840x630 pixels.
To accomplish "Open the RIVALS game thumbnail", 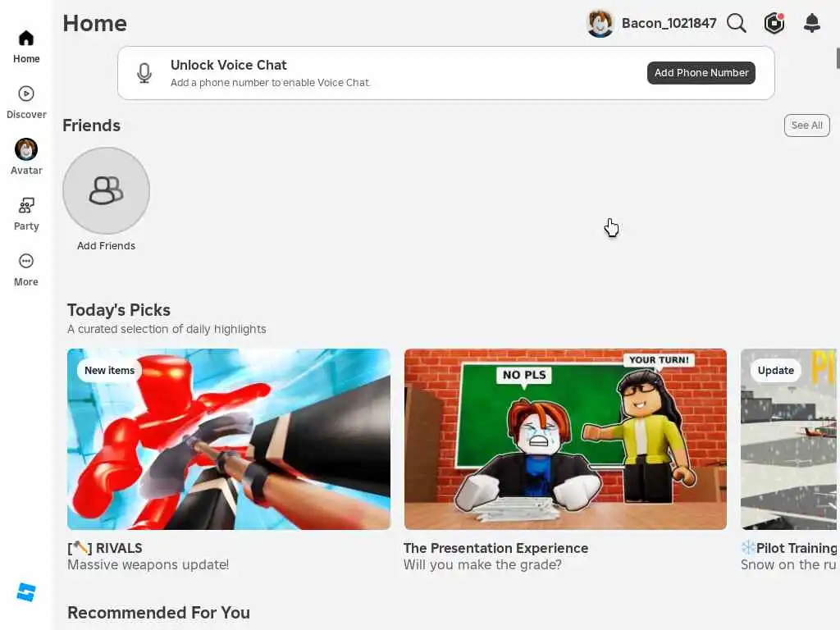I will tap(229, 440).
